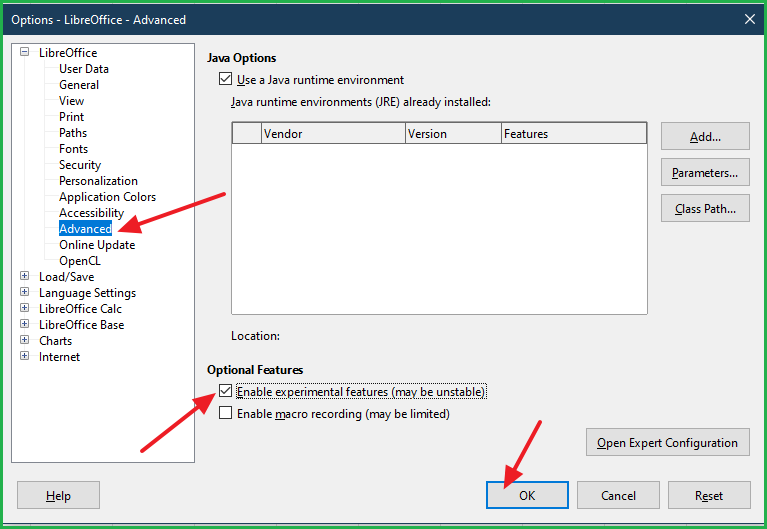This screenshot has height=529, width=767.
Task: Expand the Internet tree node
Action: point(25,357)
